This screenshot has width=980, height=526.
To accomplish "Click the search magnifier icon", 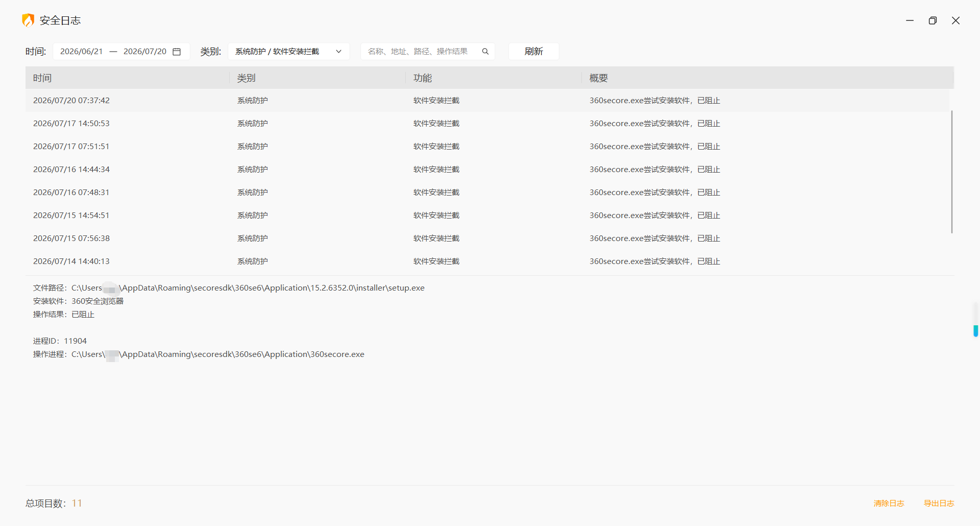I will (485, 52).
